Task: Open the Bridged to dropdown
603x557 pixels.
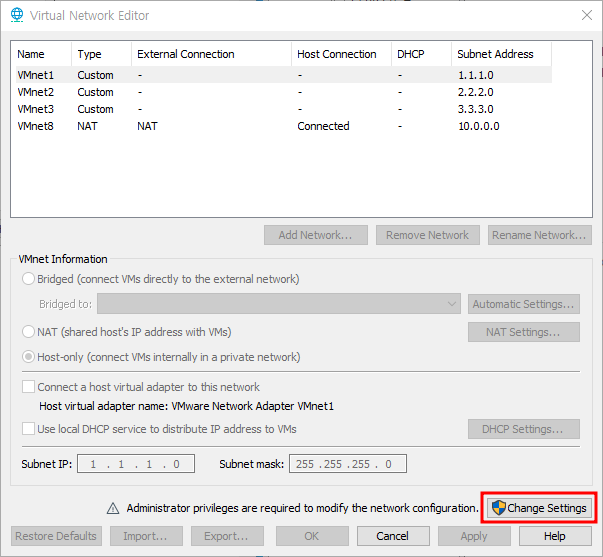Action: pos(279,304)
